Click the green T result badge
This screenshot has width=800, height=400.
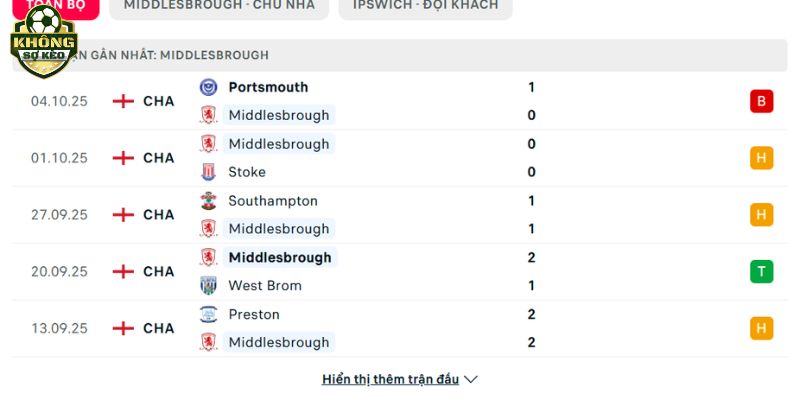[761, 271]
